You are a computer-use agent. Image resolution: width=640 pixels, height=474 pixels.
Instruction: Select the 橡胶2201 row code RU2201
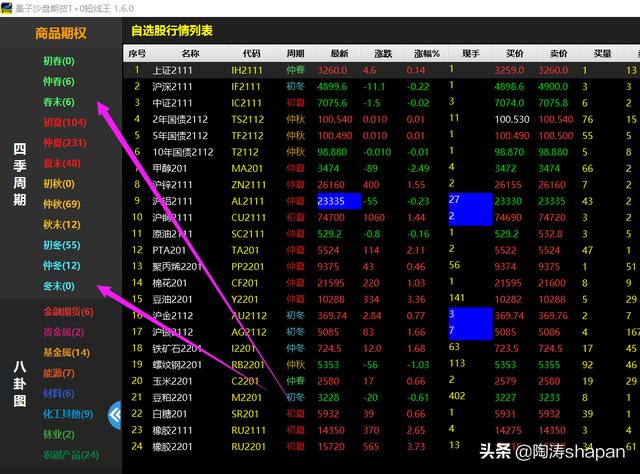coord(247,446)
